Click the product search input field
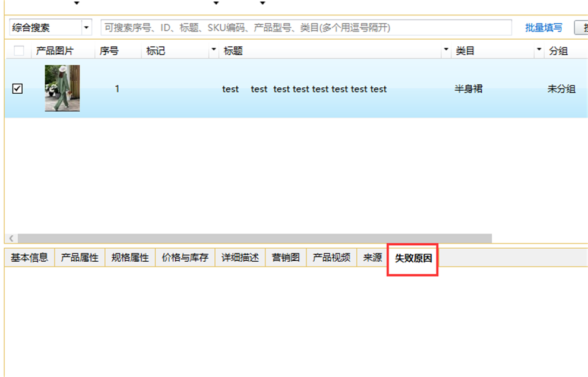The image size is (588, 377). coord(306,28)
